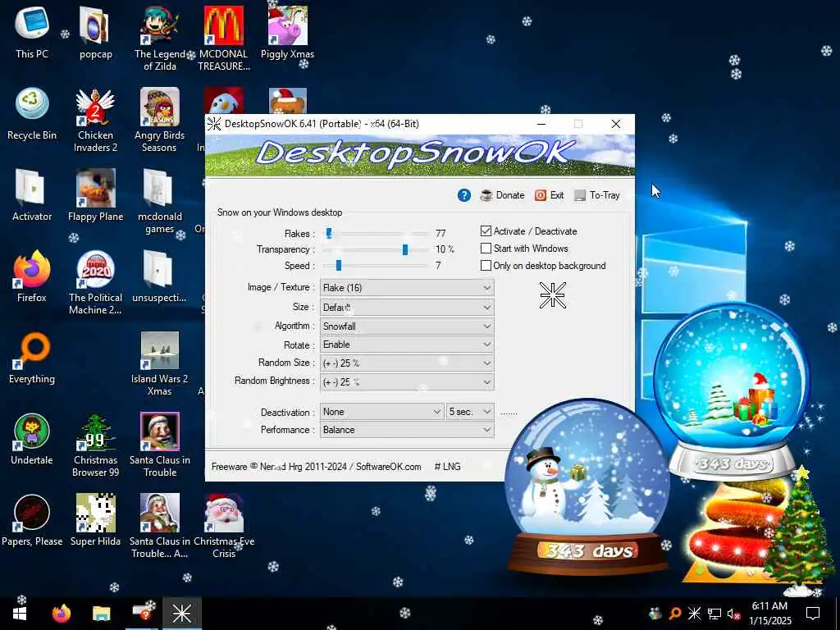Click the Flakes slider
The image size is (840, 630).
[x=375, y=234]
